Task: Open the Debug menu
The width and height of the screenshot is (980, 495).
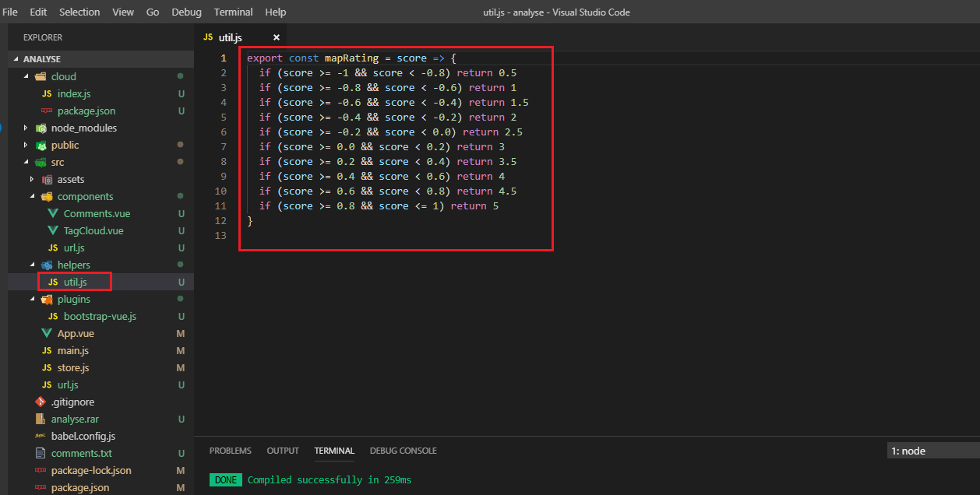Action: [x=186, y=12]
